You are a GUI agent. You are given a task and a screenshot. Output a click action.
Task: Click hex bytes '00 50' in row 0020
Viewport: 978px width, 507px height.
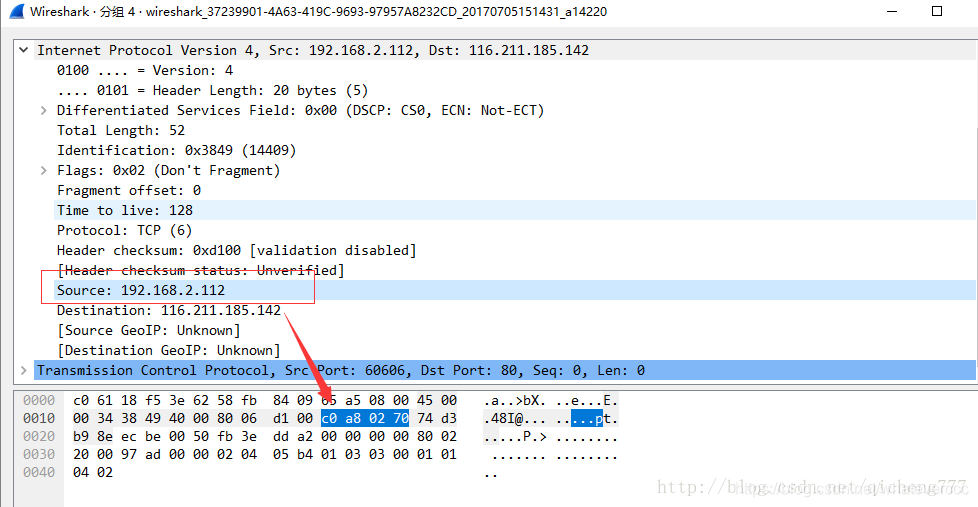(188, 437)
